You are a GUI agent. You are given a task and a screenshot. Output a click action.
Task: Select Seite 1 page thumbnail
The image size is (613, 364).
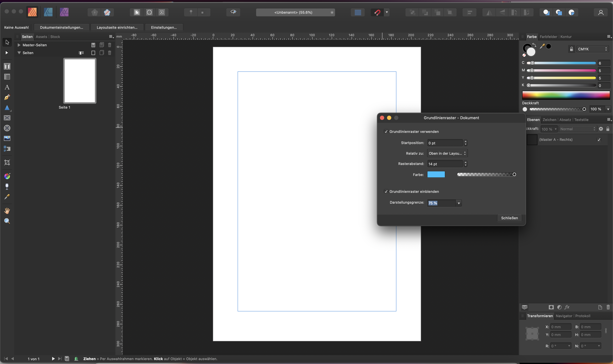coord(80,81)
